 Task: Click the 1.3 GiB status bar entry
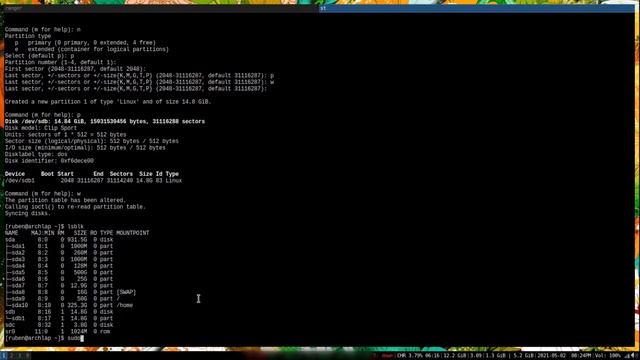tap(495, 356)
